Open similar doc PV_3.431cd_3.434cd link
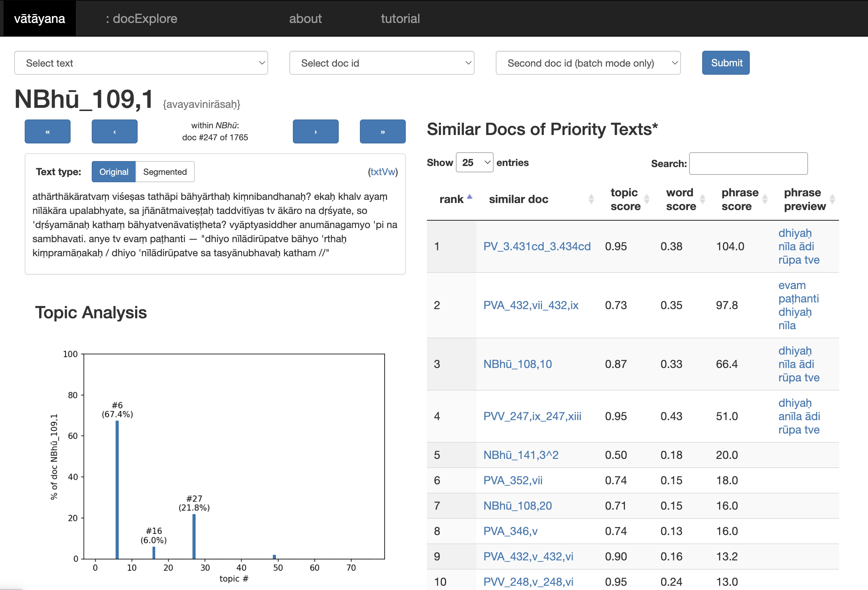This screenshot has width=868, height=590. click(537, 246)
